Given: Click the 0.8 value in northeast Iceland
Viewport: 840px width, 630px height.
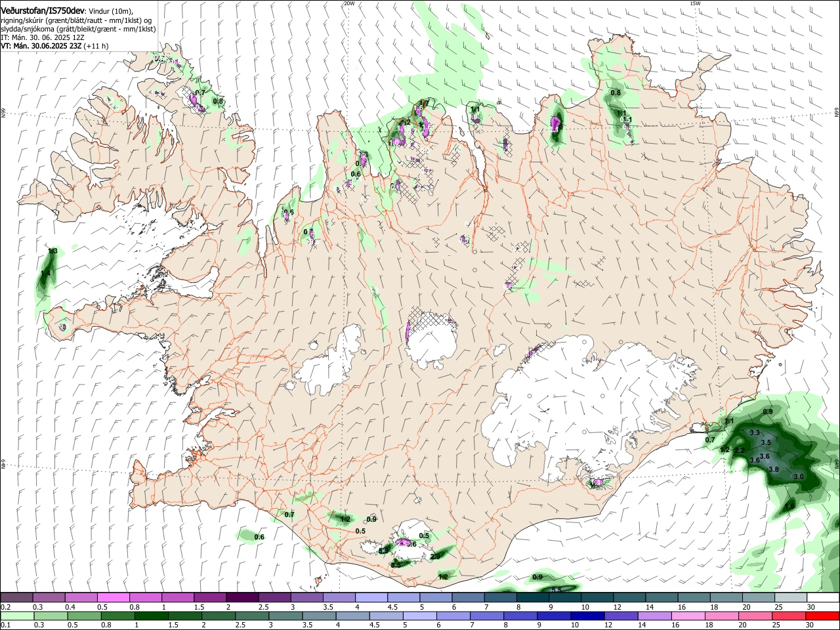Looking at the screenshot, I should [x=616, y=93].
